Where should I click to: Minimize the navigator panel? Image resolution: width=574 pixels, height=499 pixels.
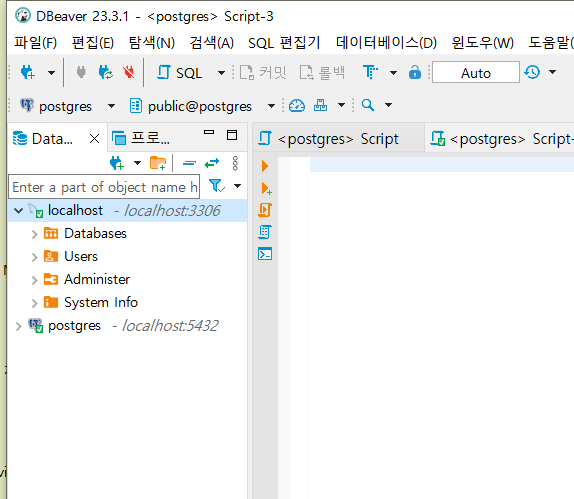click(209, 133)
